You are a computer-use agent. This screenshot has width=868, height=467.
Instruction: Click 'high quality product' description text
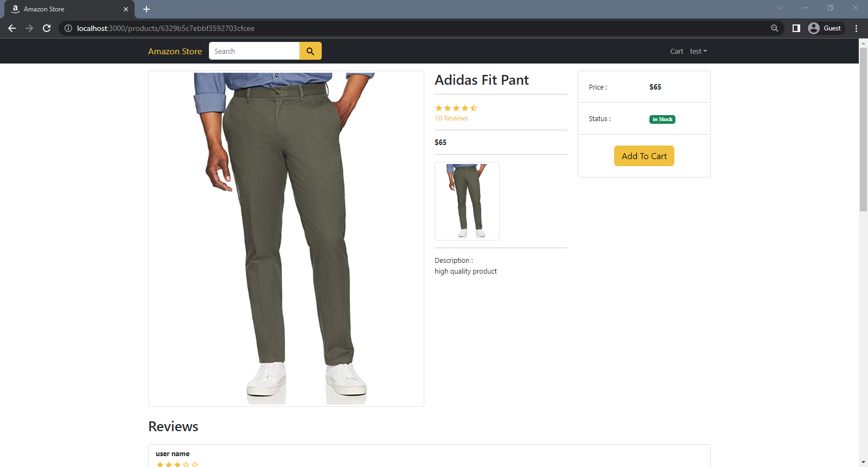(465, 272)
